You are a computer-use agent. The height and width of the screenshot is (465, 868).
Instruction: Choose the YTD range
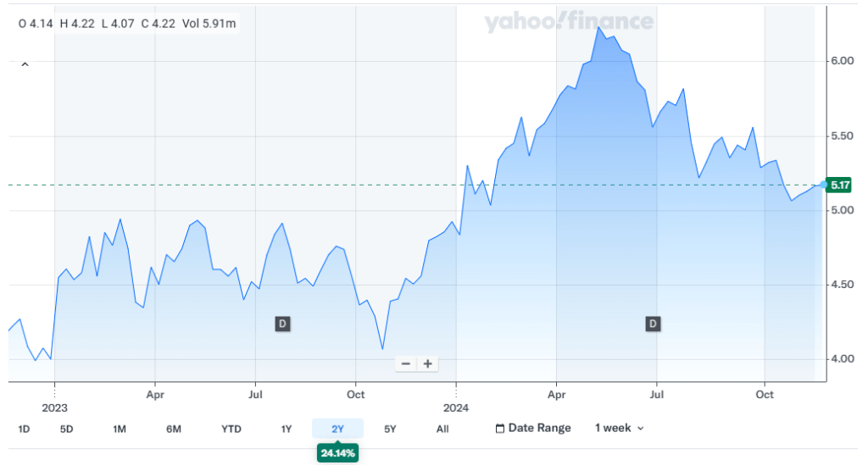(x=231, y=429)
